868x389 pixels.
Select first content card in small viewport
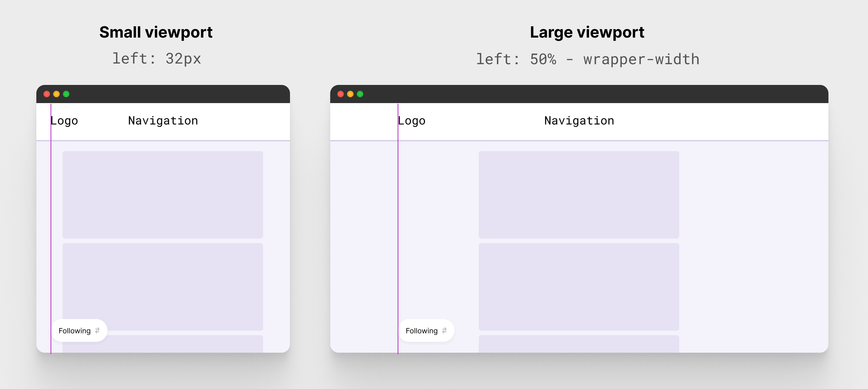point(163,194)
